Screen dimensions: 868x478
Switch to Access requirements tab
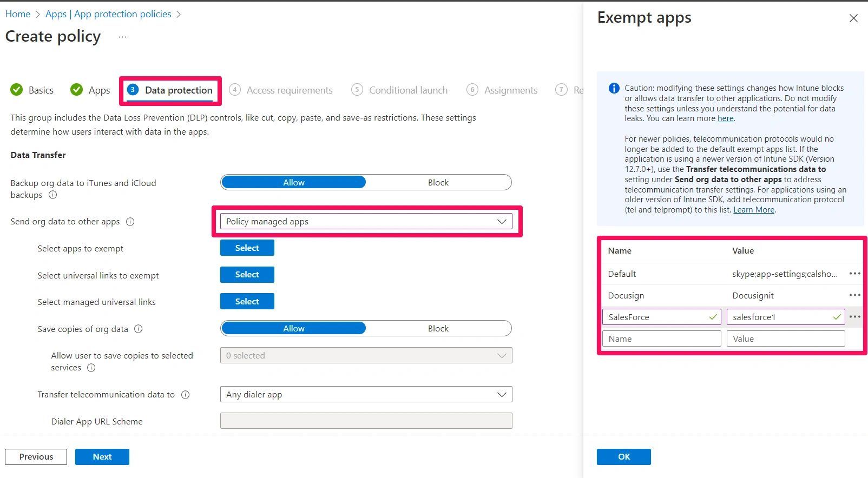[289, 90]
